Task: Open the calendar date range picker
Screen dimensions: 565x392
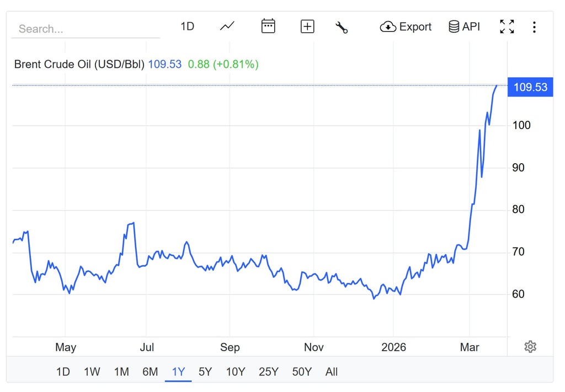Action: point(268,26)
